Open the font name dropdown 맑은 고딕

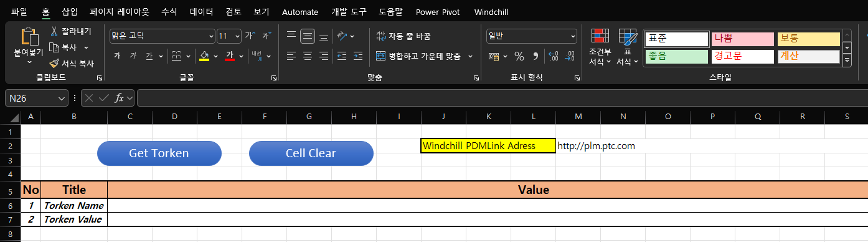211,36
